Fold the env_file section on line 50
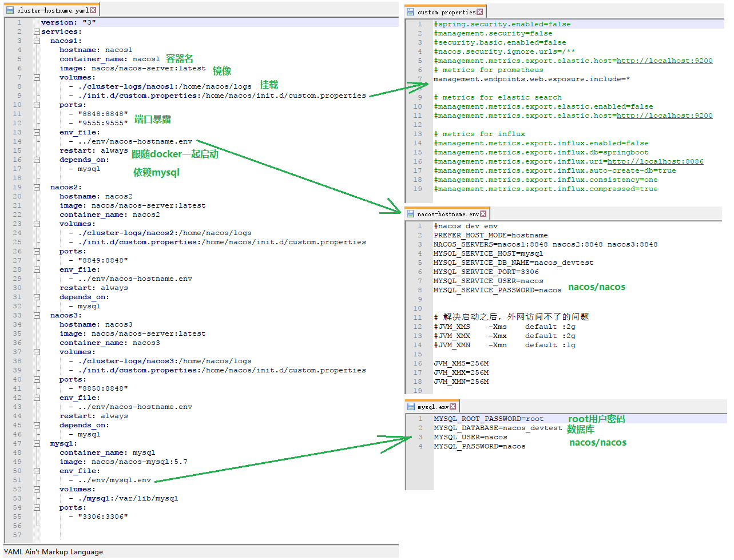Image resolution: width=734 pixels, height=560 pixels. 37,471
